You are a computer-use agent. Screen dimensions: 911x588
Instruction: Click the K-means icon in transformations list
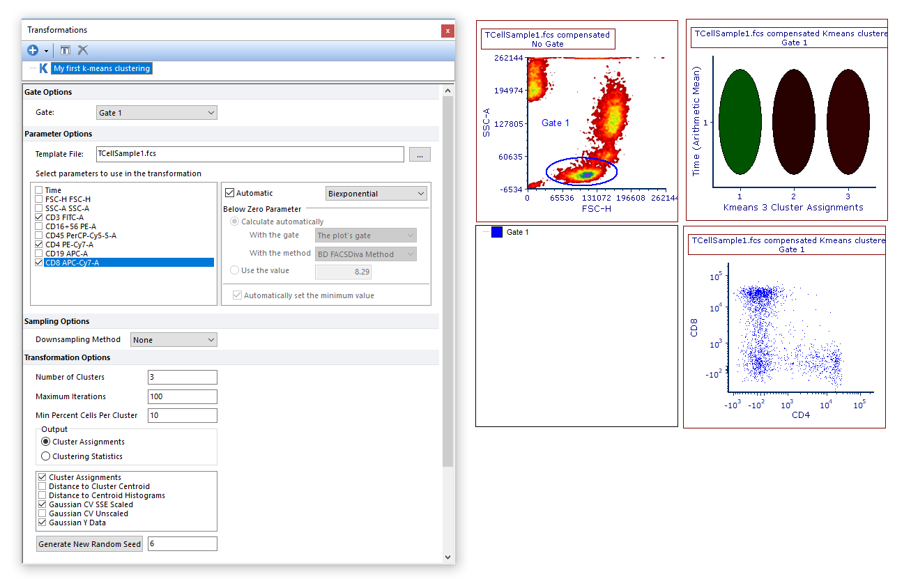pyautogui.click(x=43, y=68)
